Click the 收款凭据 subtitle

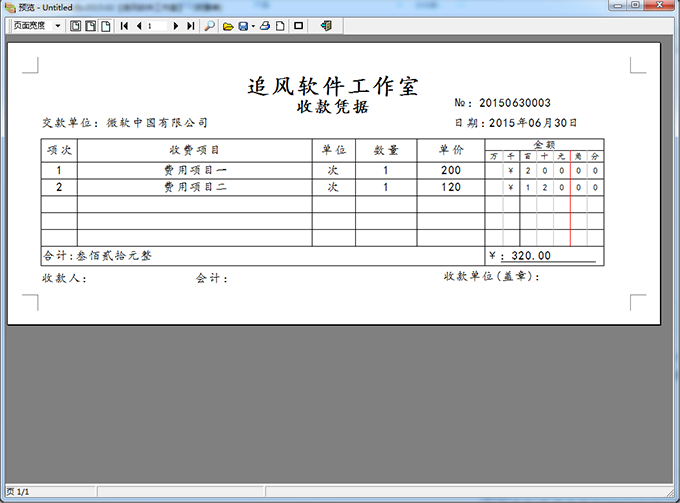(333, 107)
